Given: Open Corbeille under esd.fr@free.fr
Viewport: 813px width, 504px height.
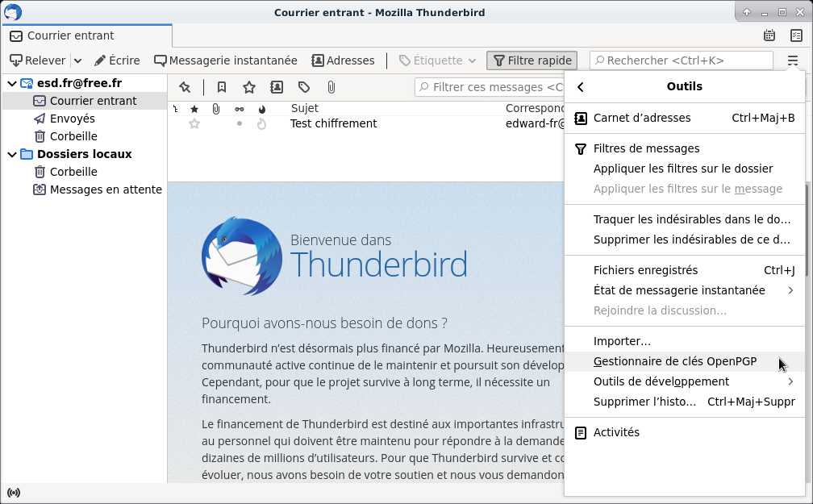Looking at the screenshot, I should [x=73, y=136].
